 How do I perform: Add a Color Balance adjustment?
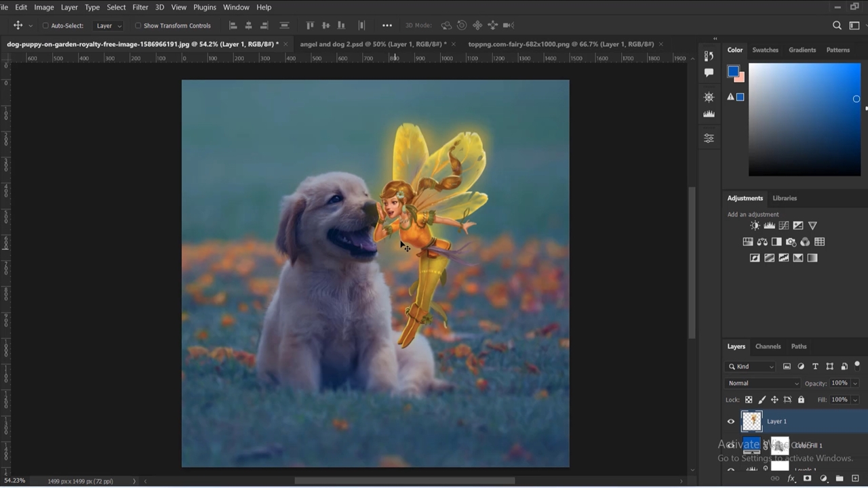(x=762, y=242)
